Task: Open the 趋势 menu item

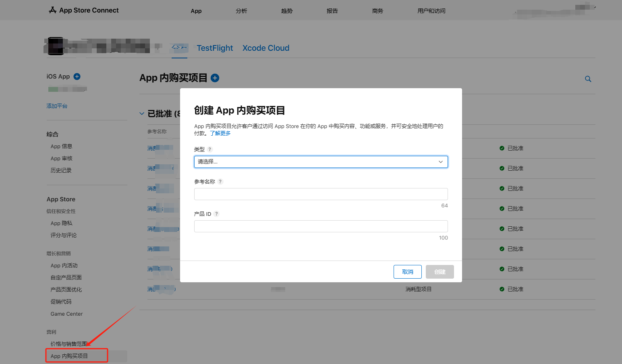Action: [x=287, y=11]
